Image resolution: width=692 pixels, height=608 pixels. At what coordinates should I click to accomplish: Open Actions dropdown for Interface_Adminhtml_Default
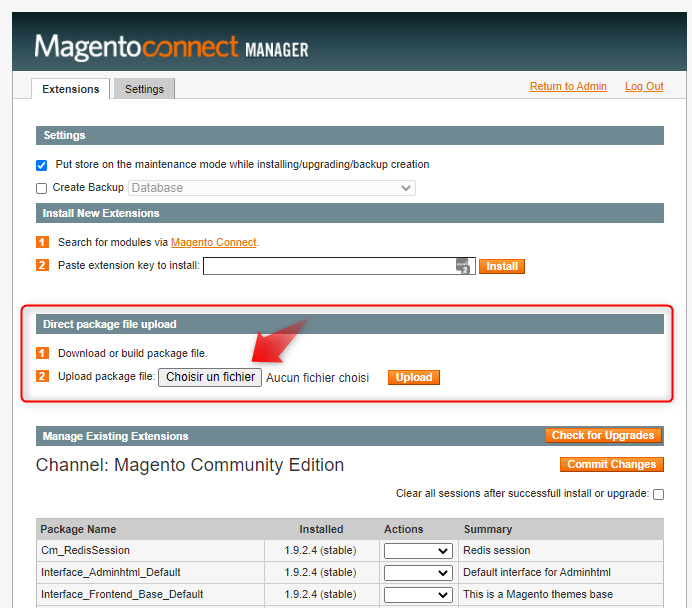(x=418, y=573)
